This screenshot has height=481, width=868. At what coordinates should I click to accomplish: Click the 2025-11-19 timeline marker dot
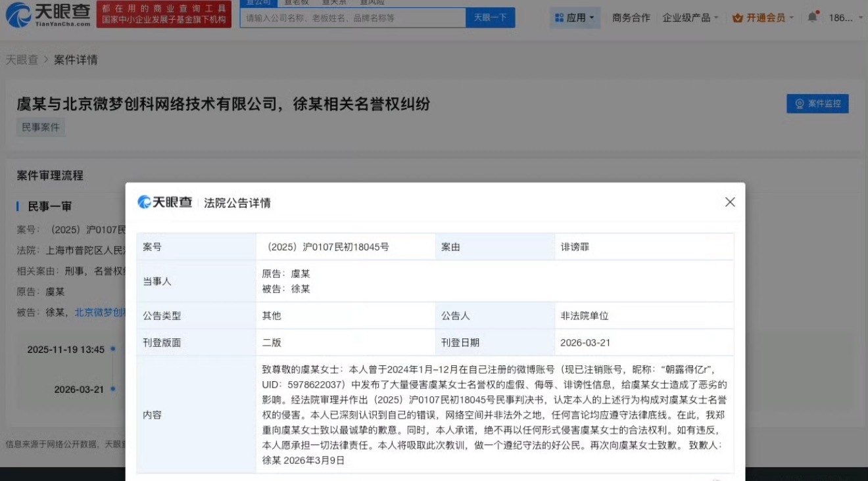[112, 349]
